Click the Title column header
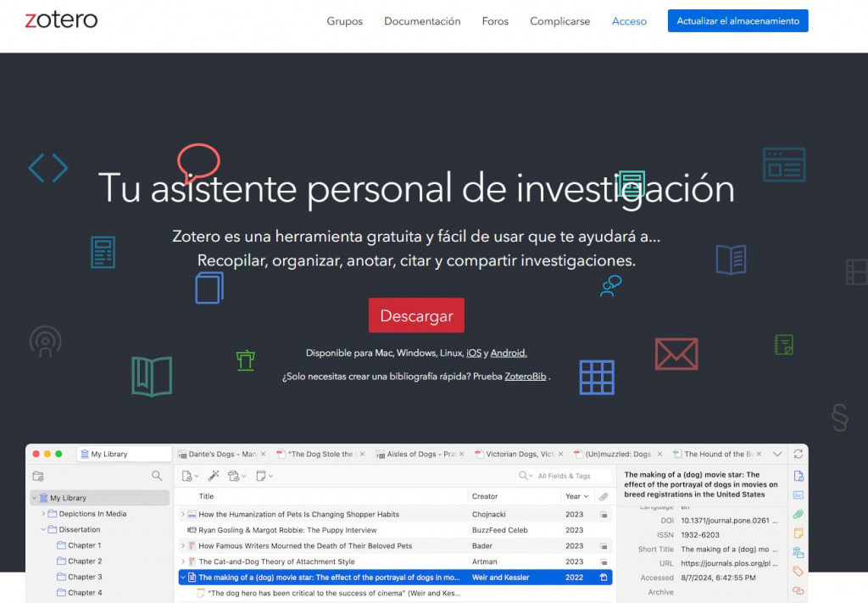868x603 pixels. [x=206, y=497]
